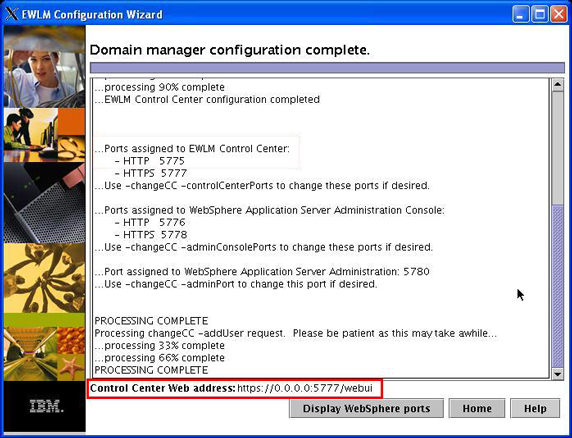Image resolution: width=572 pixels, height=438 pixels.
Task: Click the progress bar under the heading
Action: pos(327,68)
